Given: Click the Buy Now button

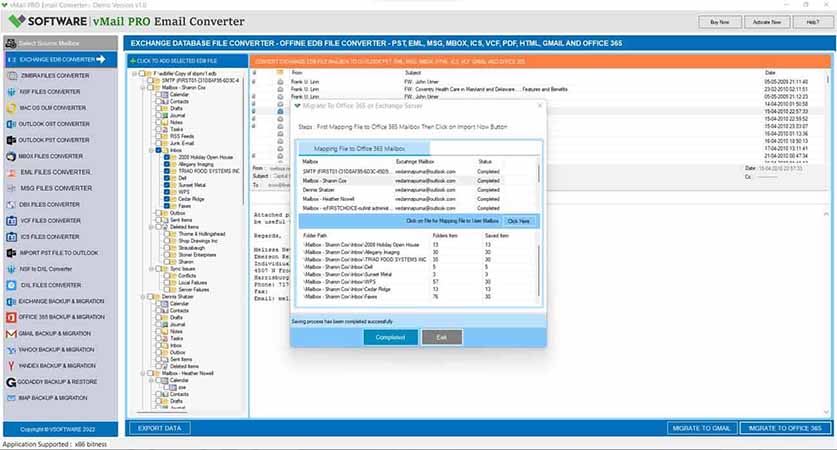Looking at the screenshot, I should pos(720,22).
